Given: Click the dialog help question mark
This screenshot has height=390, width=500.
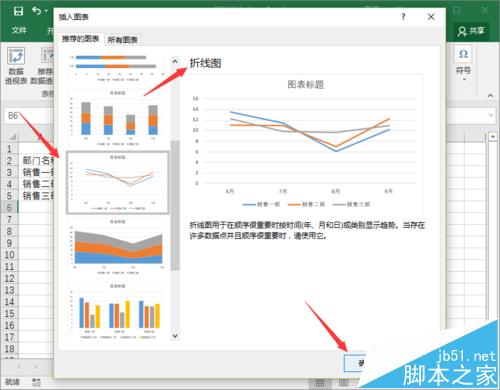Looking at the screenshot, I should coord(403,17).
